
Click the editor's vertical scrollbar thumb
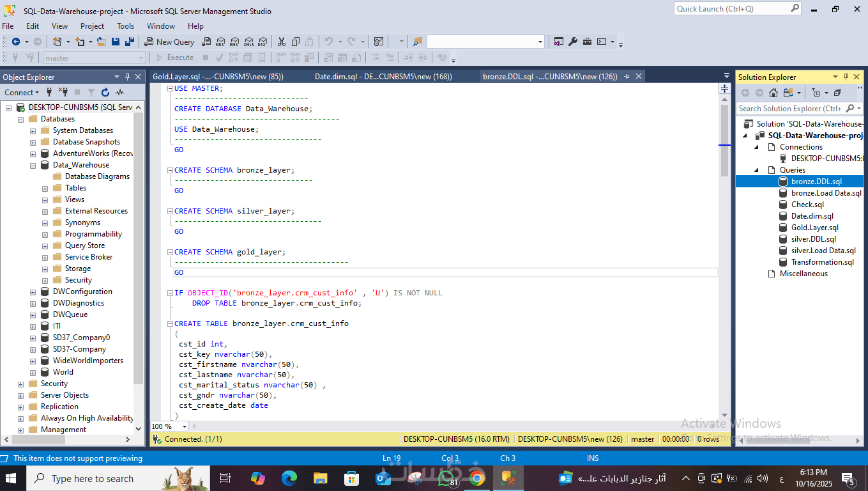pyautogui.click(x=724, y=141)
